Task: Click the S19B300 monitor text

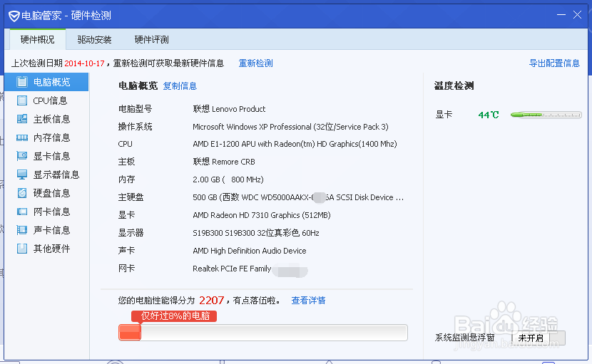Action: [x=256, y=233]
